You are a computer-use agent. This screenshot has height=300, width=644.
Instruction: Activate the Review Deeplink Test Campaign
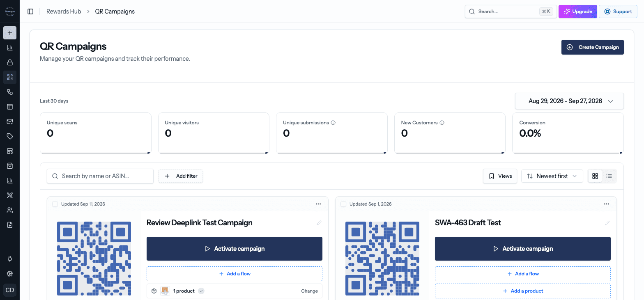click(x=235, y=249)
